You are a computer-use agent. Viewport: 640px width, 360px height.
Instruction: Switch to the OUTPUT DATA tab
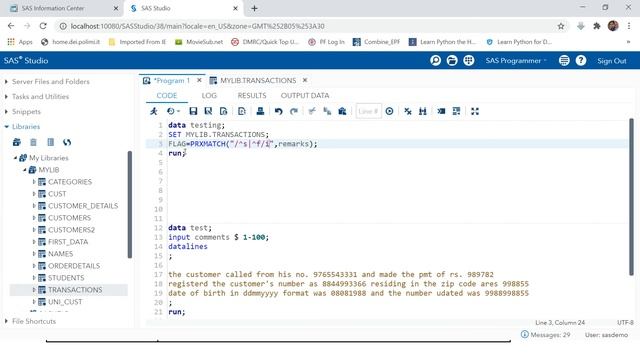pos(305,95)
